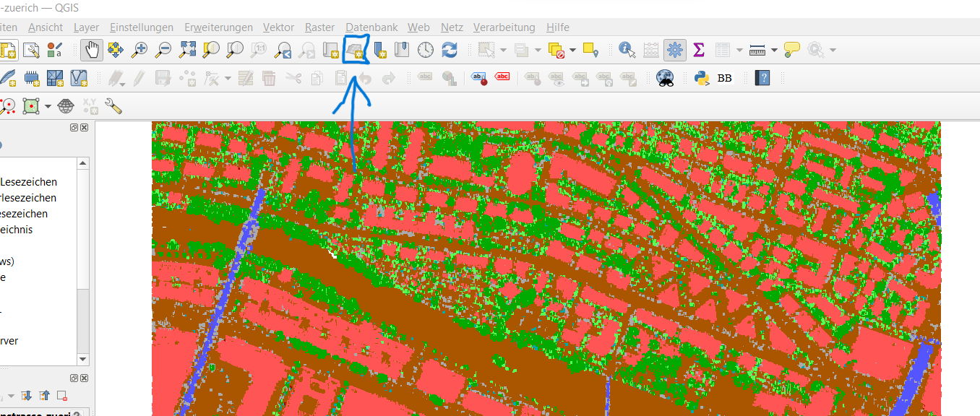980x416 pixels.
Task: Toggle the Processing Toolbox gear button
Action: point(675,50)
